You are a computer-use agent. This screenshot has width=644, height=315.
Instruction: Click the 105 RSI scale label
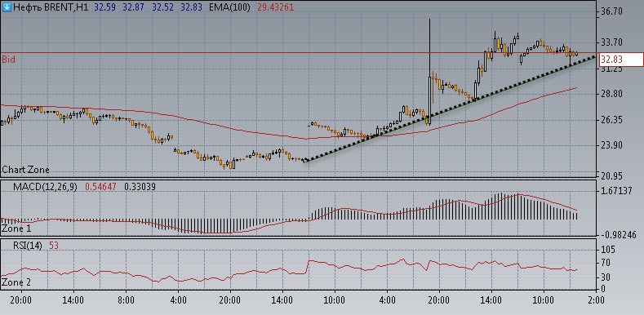click(x=608, y=250)
